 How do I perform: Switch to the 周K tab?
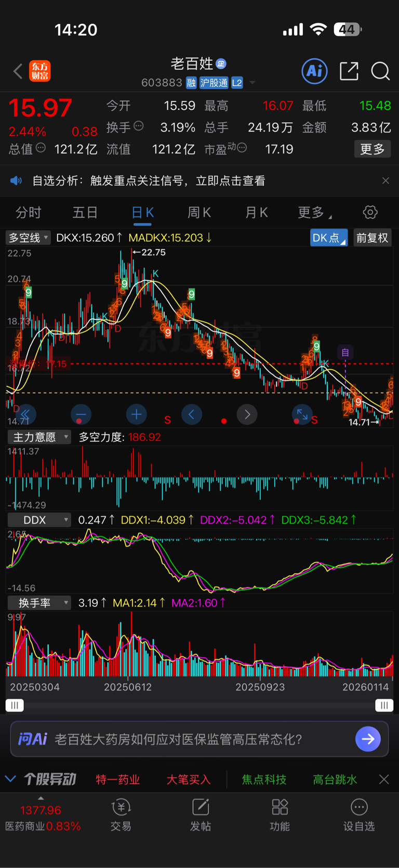tap(199, 212)
